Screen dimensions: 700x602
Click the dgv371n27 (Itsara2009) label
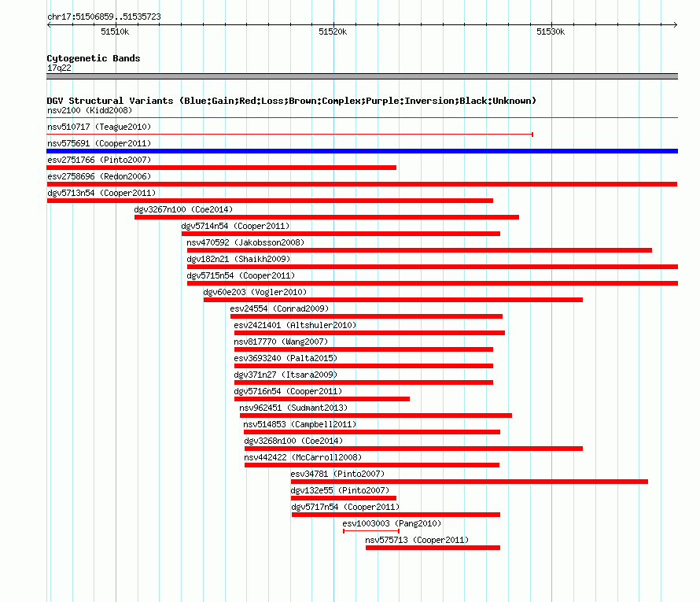(286, 375)
